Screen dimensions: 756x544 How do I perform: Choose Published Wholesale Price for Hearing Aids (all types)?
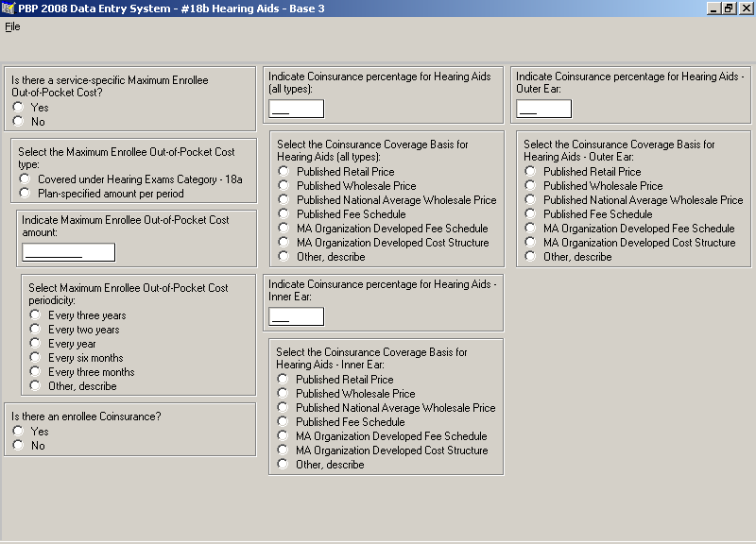[283, 185]
